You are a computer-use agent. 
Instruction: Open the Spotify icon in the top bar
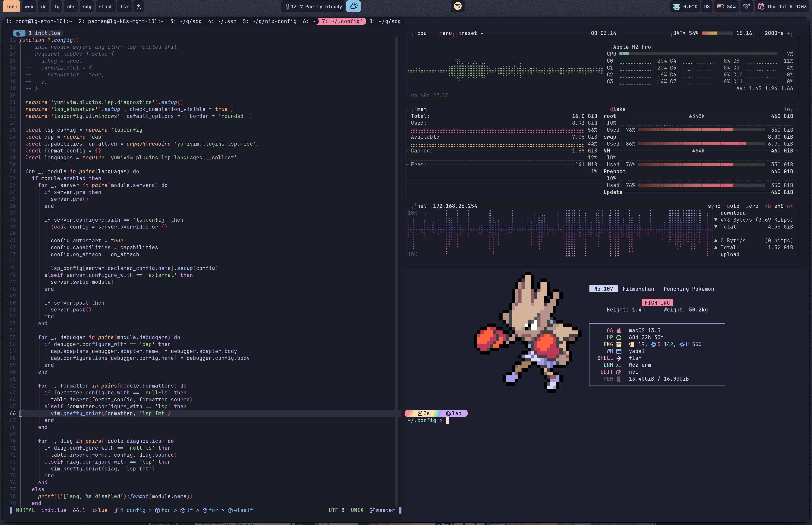pos(458,6)
